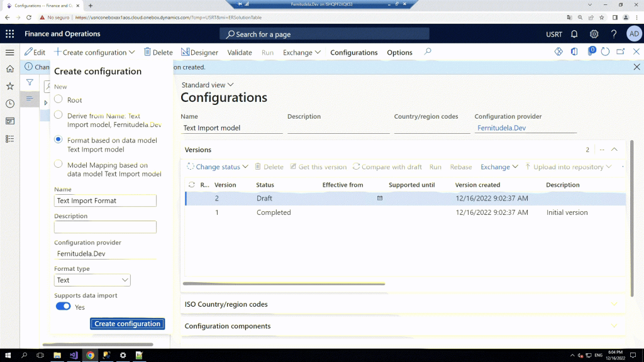Open the Fernitudela.Dev provider link
This screenshot has height=362, width=644.
[x=501, y=128]
